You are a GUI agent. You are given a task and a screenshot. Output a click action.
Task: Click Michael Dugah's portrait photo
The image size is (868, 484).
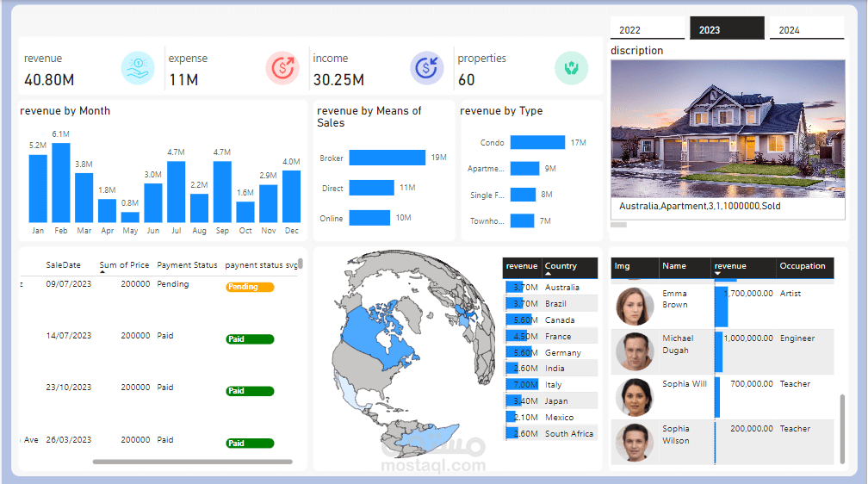635,351
